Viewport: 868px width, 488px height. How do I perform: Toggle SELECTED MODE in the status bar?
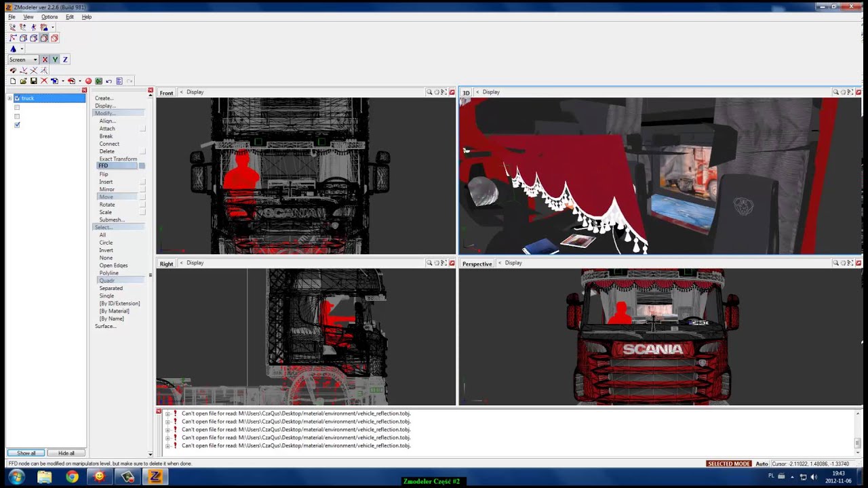tap(728, 464)
